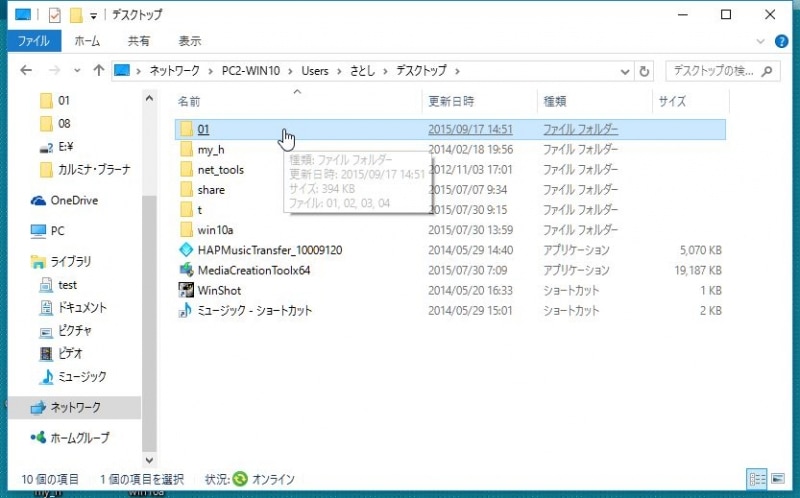The width and height of the screenshot is (800, 498).
Task: Switch to the 表示 ribbon tab
Action: (190, 41)
